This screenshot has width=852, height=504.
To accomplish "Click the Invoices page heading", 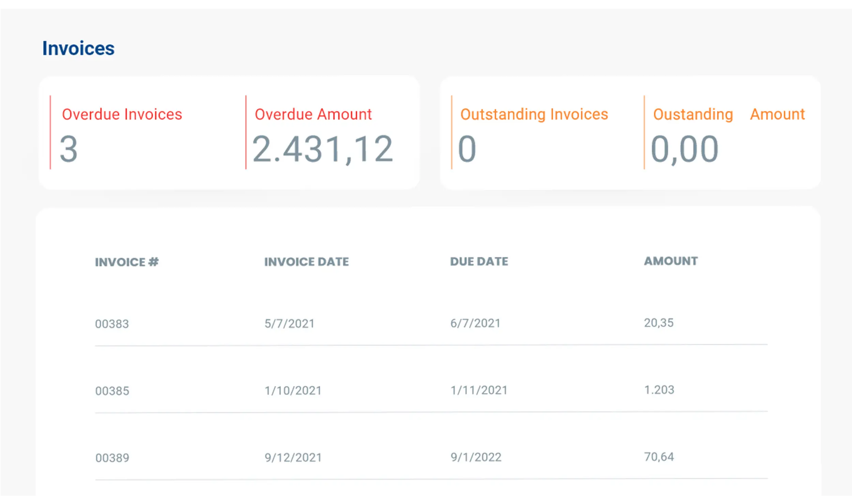I will coord(78,48).
